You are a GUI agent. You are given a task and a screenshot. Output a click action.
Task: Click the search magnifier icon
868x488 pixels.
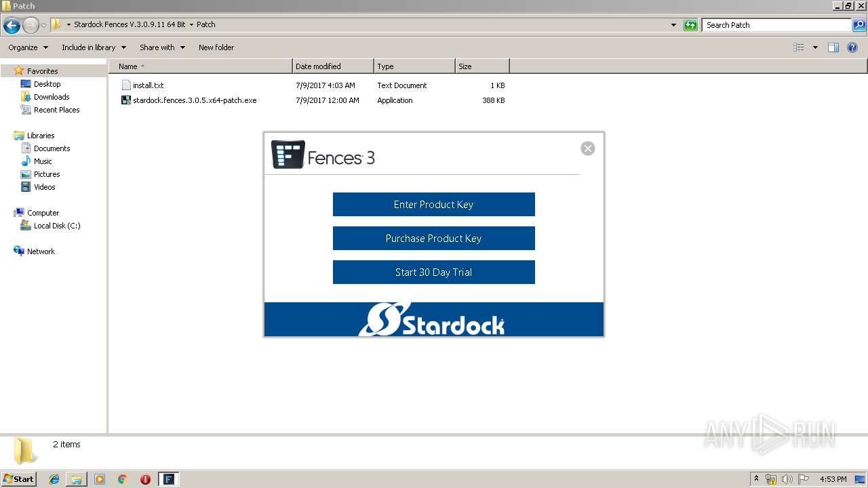(x=859, y=25)
